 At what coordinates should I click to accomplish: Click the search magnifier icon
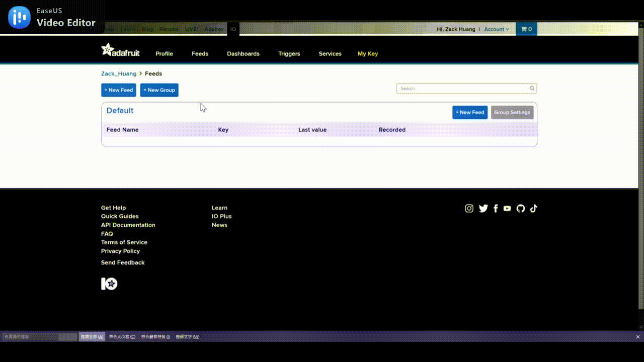pos(532,88)
